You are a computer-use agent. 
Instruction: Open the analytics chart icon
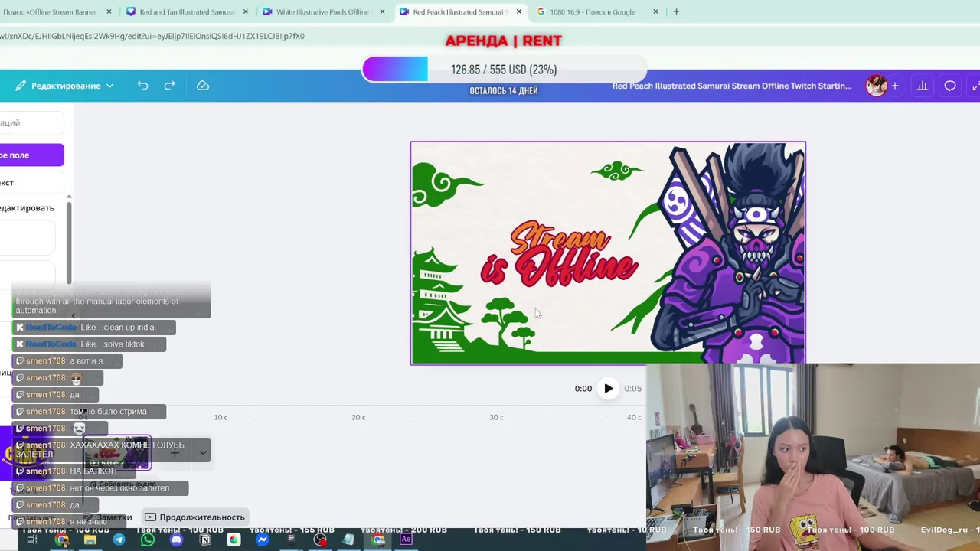(923, 86)
